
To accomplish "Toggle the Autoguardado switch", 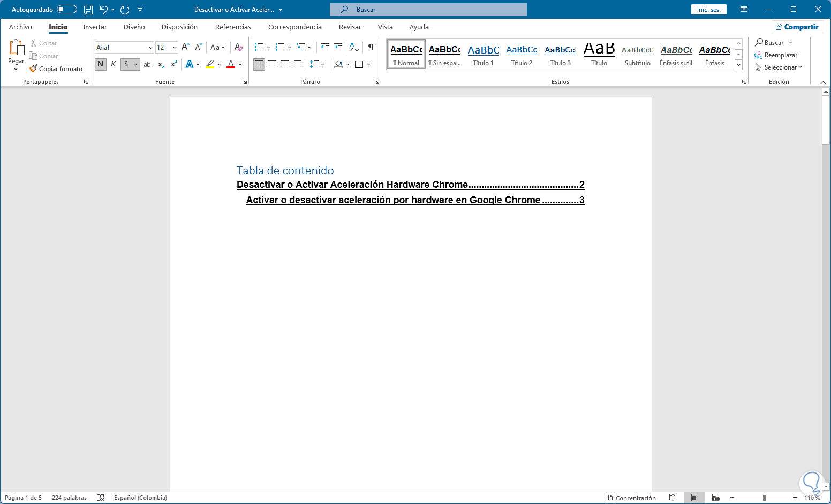I will pyautogui.click(x=67, y=10).
